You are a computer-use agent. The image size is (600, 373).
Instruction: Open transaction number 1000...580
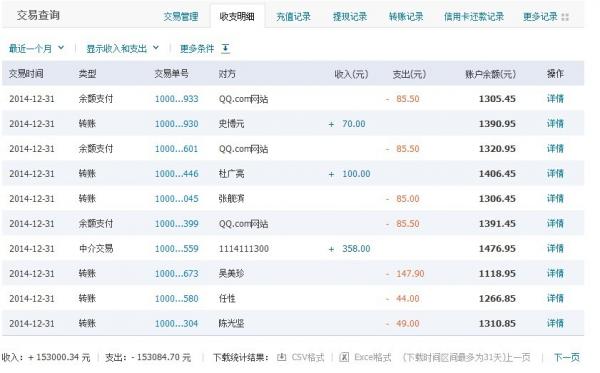coord(176,298)
